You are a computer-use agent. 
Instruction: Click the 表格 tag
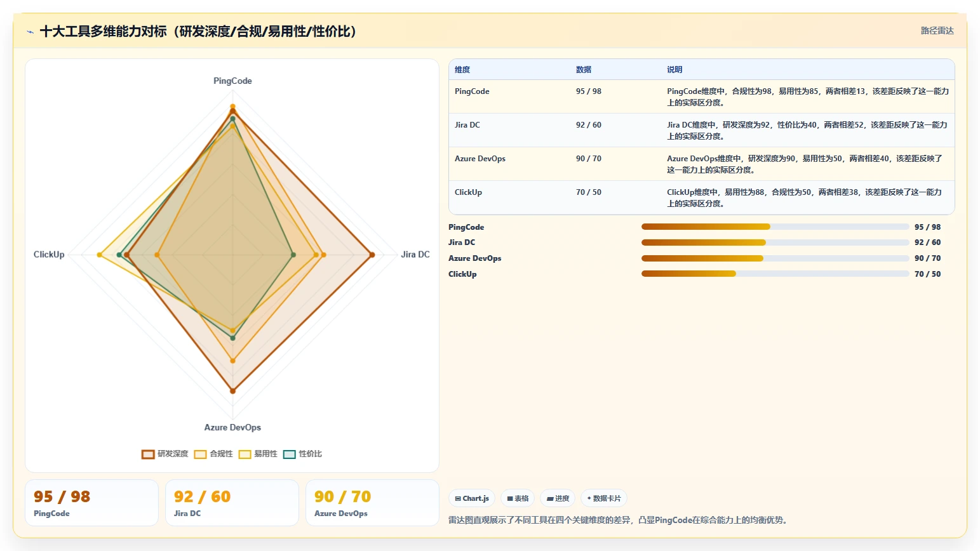518,498
